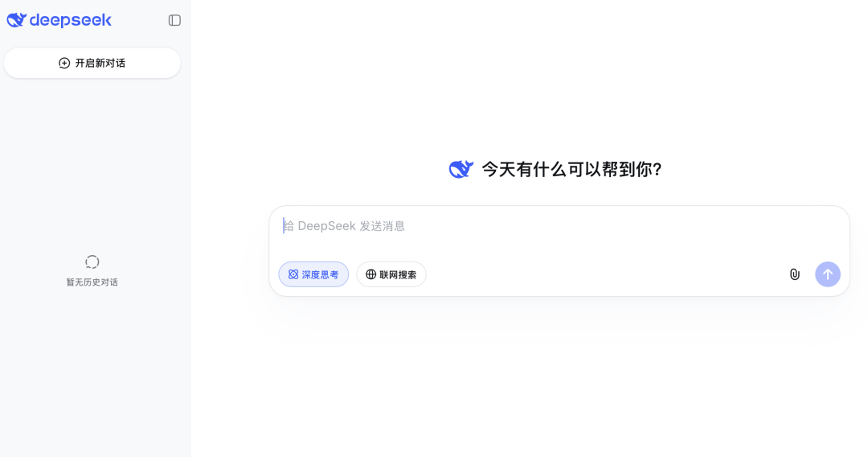Click the 联网搜索 label text

(398, 274)
